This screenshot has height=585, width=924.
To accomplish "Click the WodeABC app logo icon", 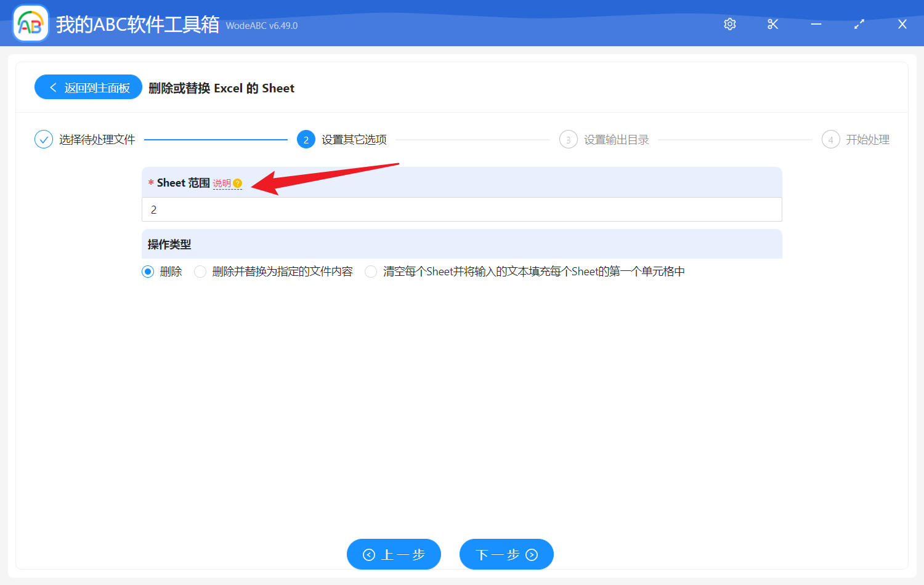I will tap(31, 24).
